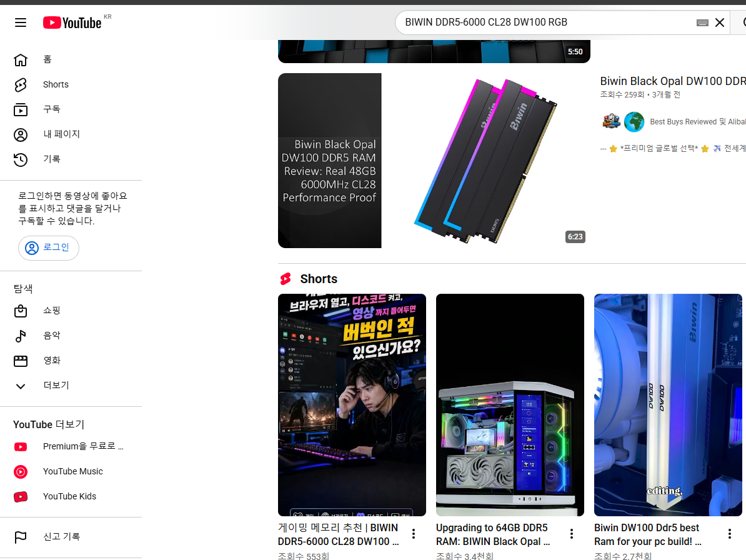Open My Page (내 페이지)
Screen dimensions: 746x560
point(71,134)
